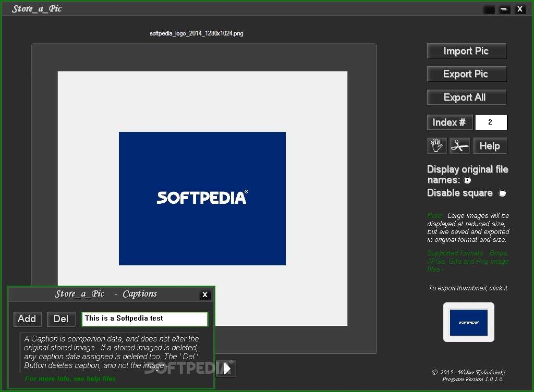Click the caption text input field

(x=144, y=319)
